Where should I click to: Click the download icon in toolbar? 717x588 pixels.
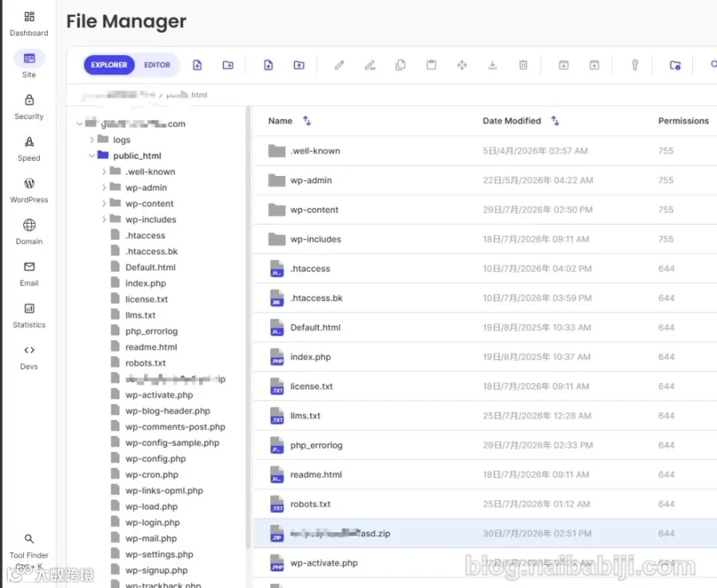[x=492, y=65]
